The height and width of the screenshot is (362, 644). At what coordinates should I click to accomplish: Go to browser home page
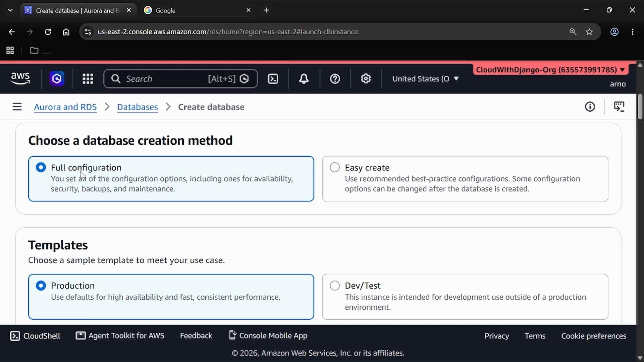click(66, 32)
